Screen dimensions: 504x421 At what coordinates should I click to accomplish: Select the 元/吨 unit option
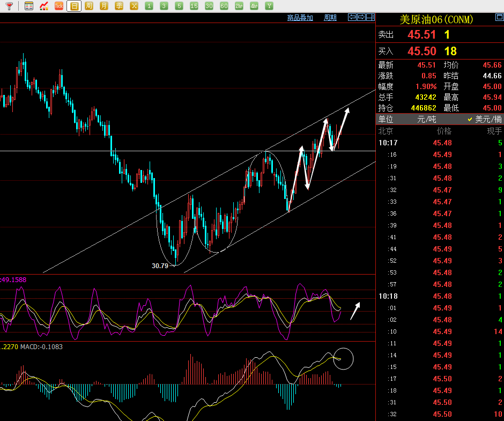click(x=427, y=120)
